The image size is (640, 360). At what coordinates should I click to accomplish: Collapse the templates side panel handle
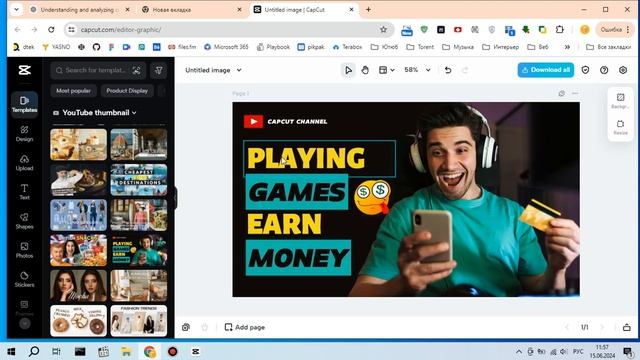(176, 198)
